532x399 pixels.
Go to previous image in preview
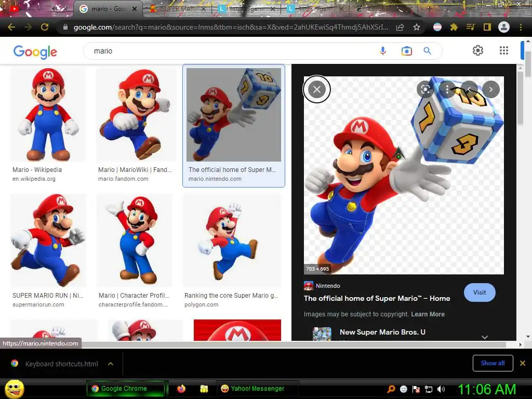(x=469, y=89)
